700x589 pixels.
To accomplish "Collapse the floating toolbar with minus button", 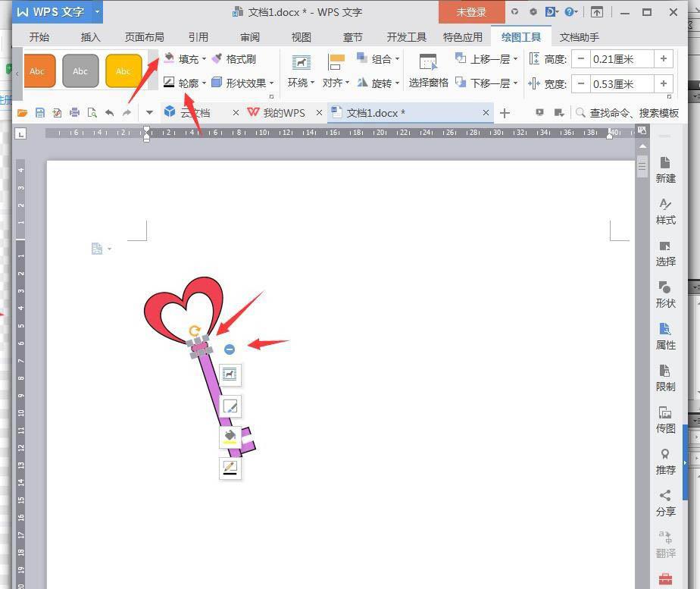I will click(x=230, y=349).
